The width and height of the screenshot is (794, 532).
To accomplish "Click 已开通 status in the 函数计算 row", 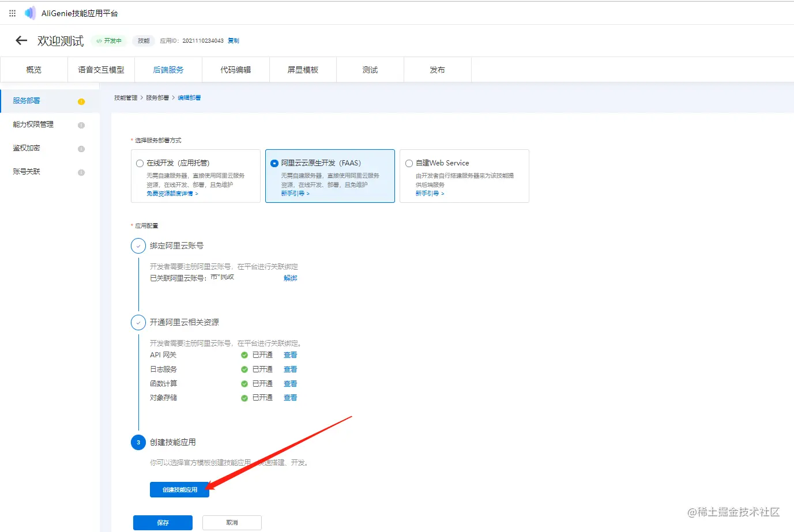I will tap(262, 384).
